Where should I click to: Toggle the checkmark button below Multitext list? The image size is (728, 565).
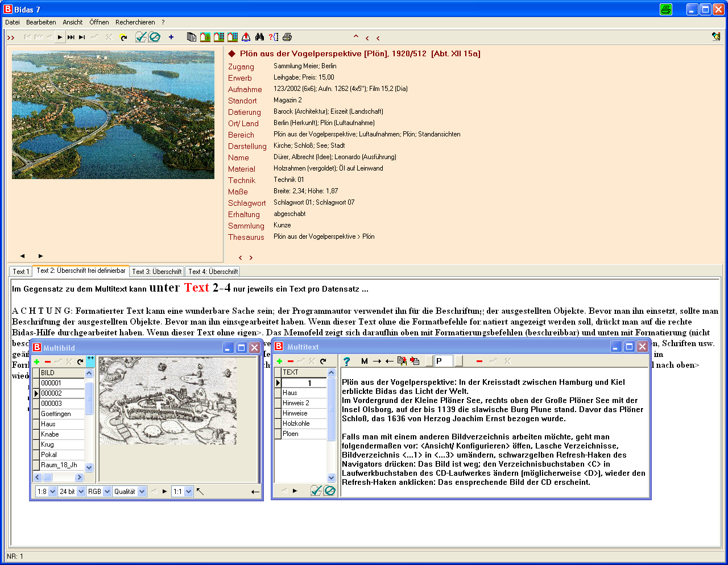pyautogui.click(x=316, y=490)
